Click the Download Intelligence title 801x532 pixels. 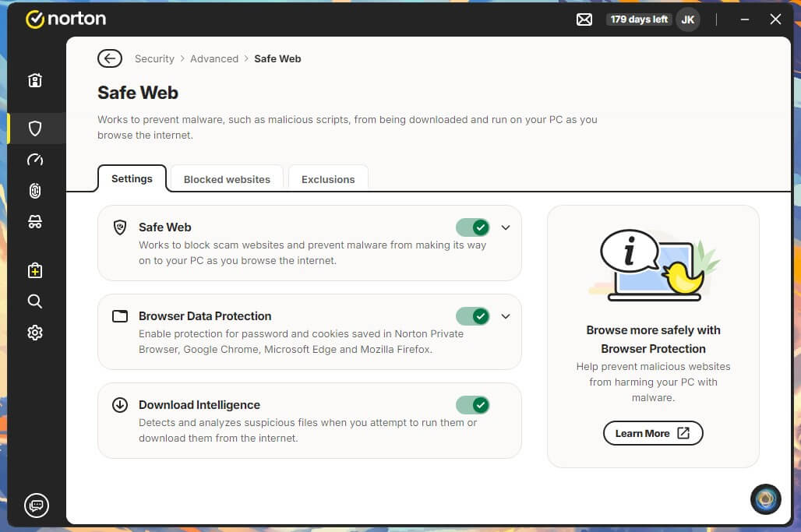pos(199,405)
